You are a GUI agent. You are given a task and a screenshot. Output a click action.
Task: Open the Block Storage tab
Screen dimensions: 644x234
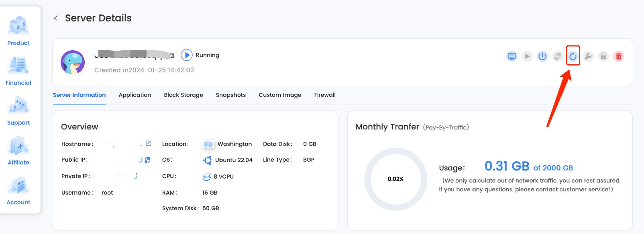[x=183, y=95]
